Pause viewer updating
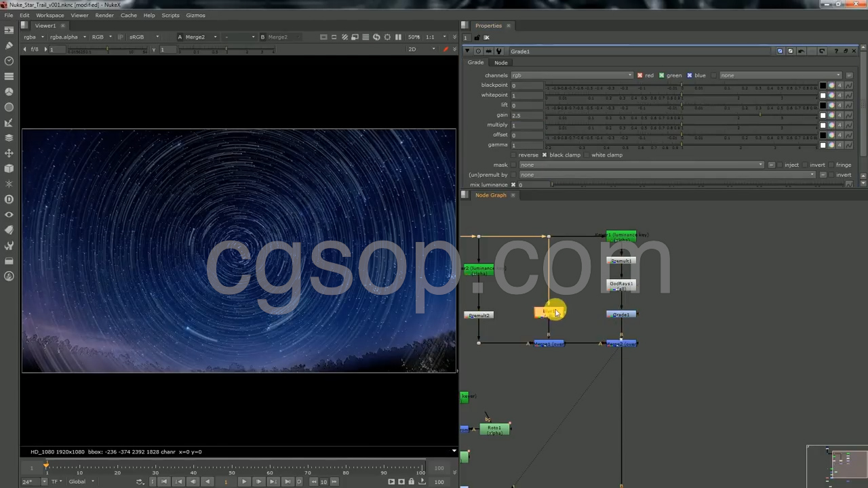Image resolution: width=868 pixels, height=488 pixels. pyautogui.click(x=398, y=37)
